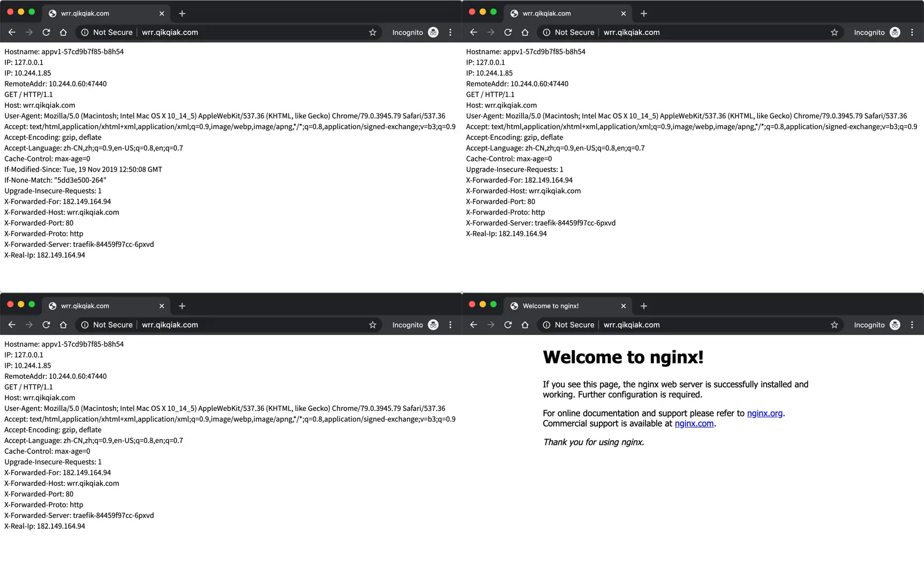Click address bar URL in top-left window
The width and height of the screenshot is (924, 578).
pos(170,32)
